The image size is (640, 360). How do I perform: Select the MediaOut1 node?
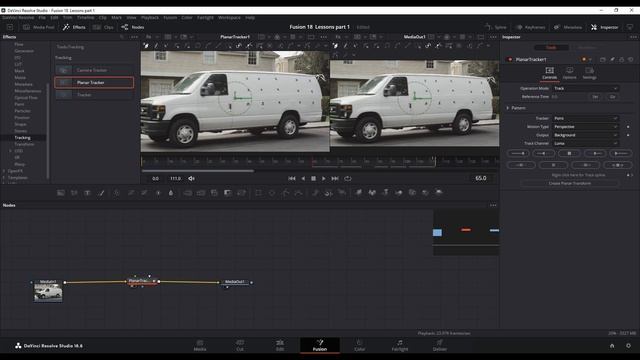pyautogui.click(x=236, y=282)
